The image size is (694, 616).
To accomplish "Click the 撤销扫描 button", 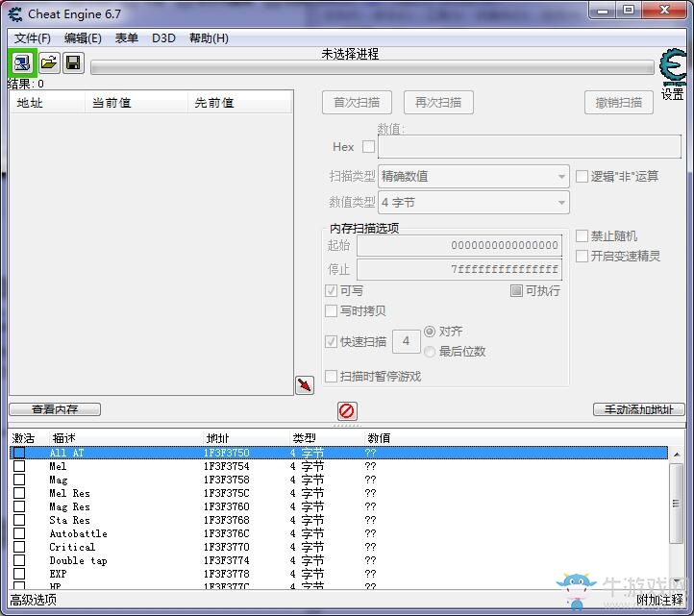I will 619,102.
